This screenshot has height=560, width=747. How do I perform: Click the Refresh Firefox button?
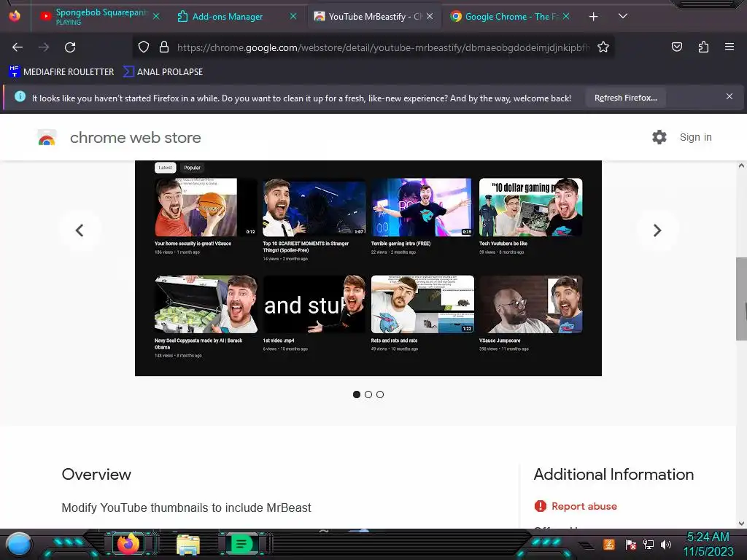click(x=625, y=98)
